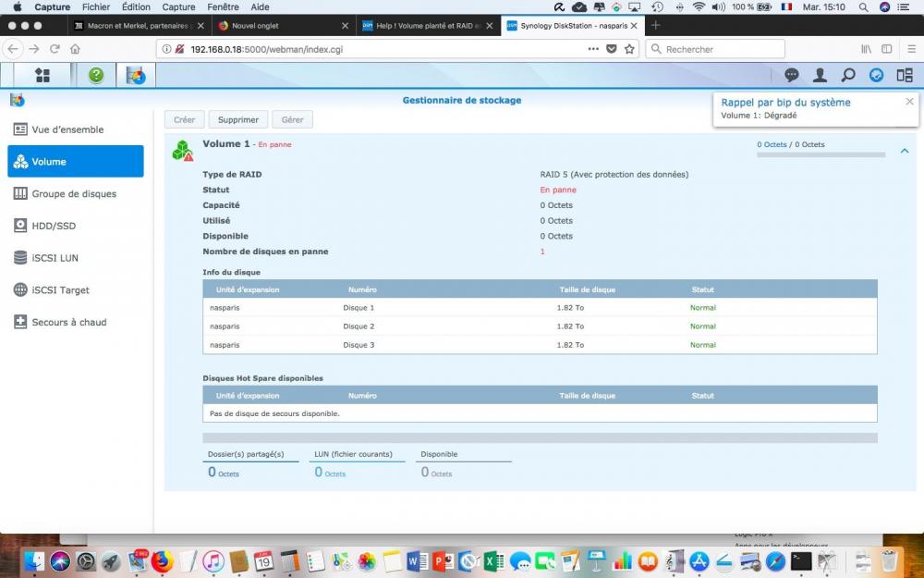The height and width of the screenshot is (578, 924).
Task: Select HDD/SSD in the sidebar
Action: coord(54,226)
